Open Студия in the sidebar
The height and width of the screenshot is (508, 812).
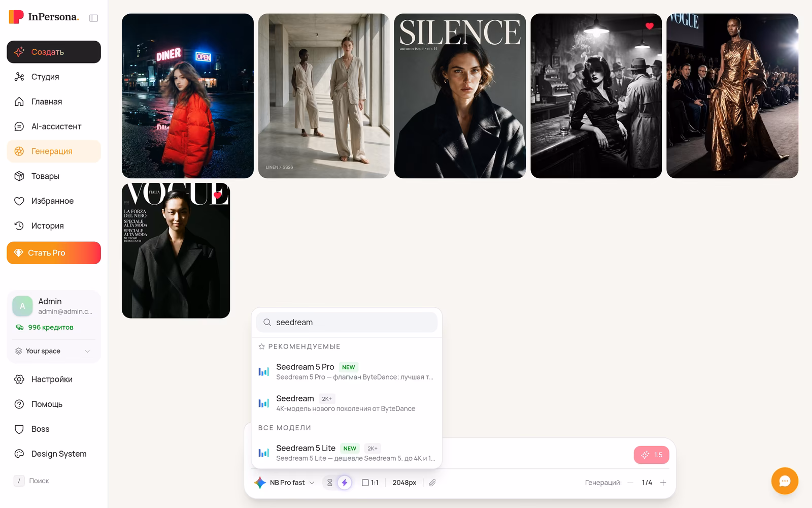pyautogui.click(x=54, y=77)
